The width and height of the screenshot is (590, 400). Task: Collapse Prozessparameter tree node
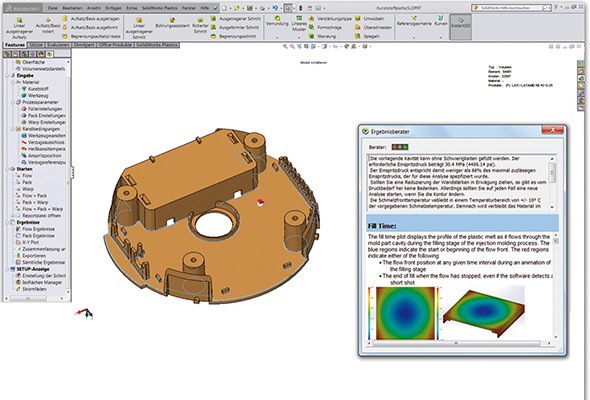12,102
